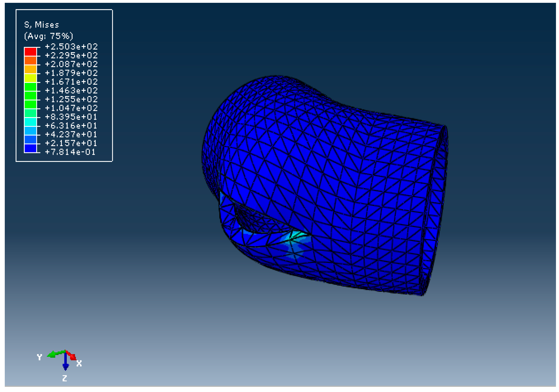Click the +4.237e+01 legend value

tap(71, 134)
